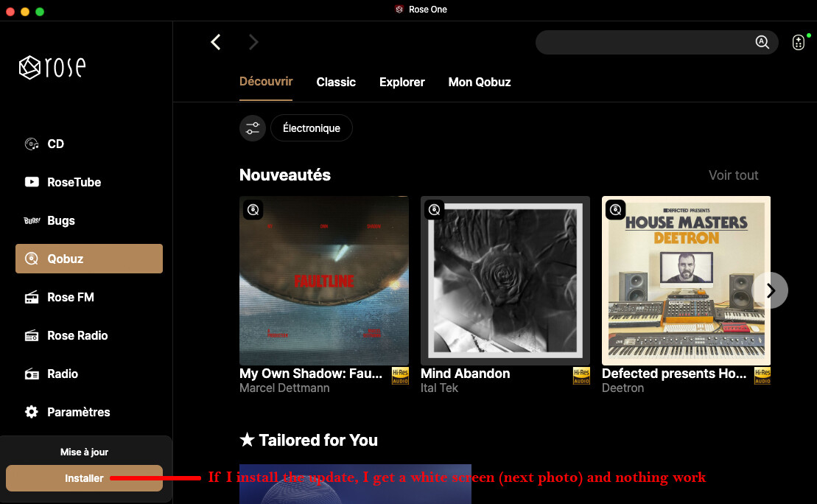Viewport: 817px width, 504px height.
Task: Click the Rose logo in sidebar
Action: 52,67
